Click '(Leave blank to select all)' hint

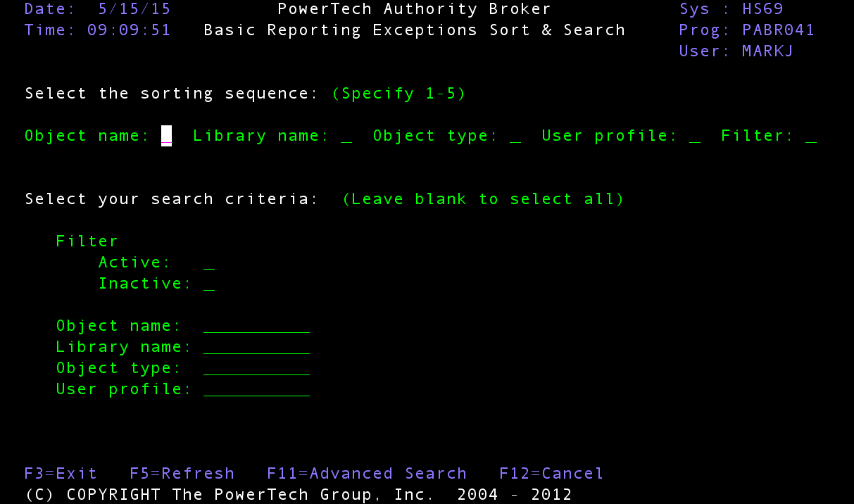pos(483,199)
